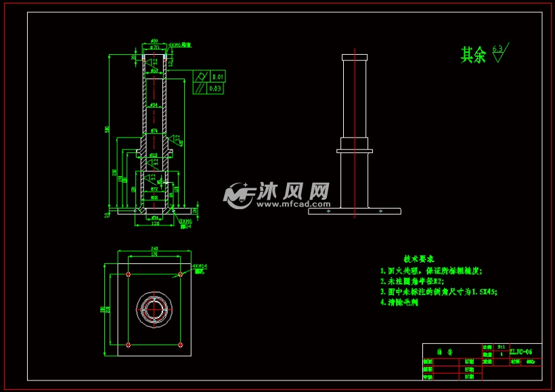This screenshot has height=392, width=555.
Task: Click the φ54 bore dimension in section
Action: [154, 105]
